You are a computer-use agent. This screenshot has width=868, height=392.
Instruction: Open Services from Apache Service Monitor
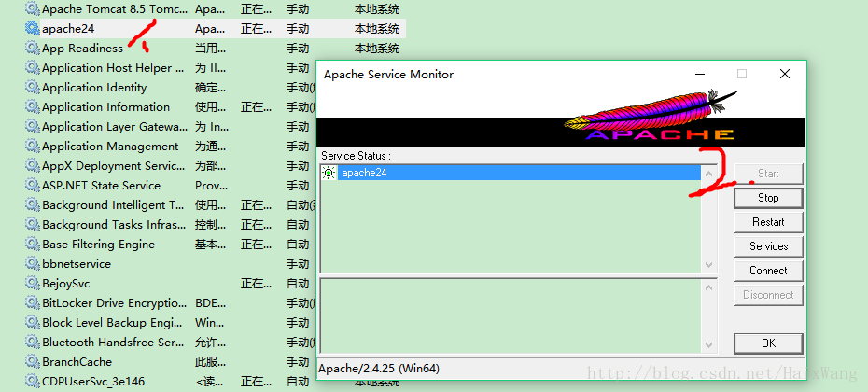click(x=768, y=246)
